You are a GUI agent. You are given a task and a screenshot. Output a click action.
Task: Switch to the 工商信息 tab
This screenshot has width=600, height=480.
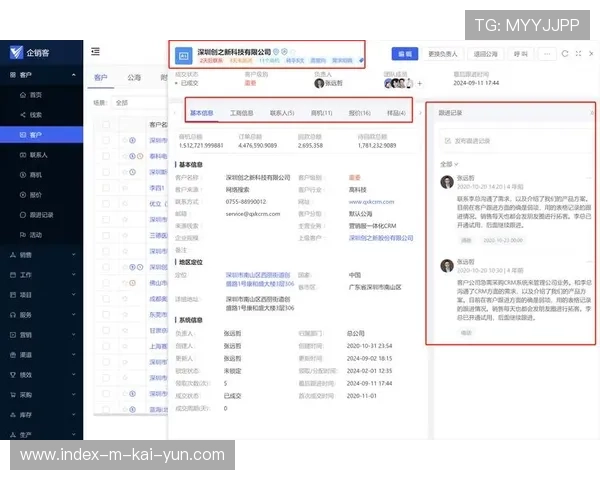tap(241, 113)
